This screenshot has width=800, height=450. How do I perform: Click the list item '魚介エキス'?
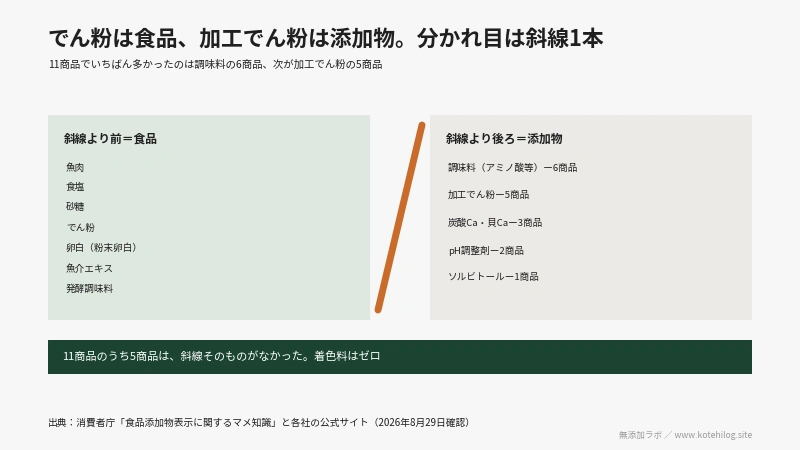89,268
